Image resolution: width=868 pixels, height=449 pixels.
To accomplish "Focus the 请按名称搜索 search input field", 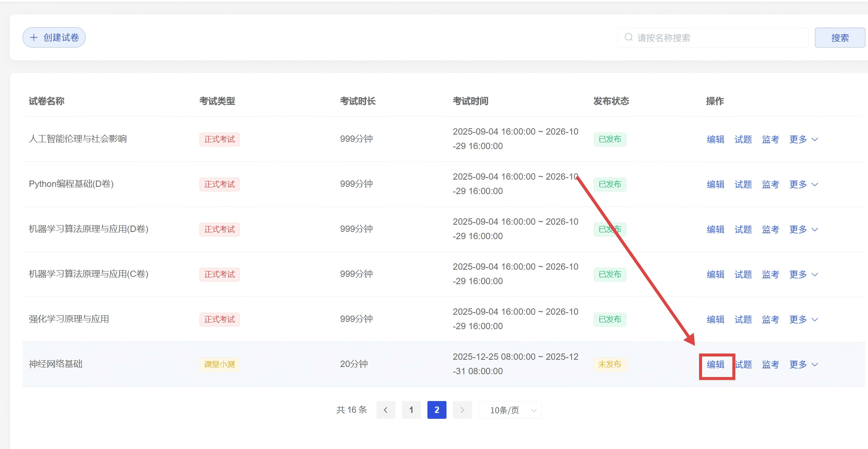I will click(717, 38).
